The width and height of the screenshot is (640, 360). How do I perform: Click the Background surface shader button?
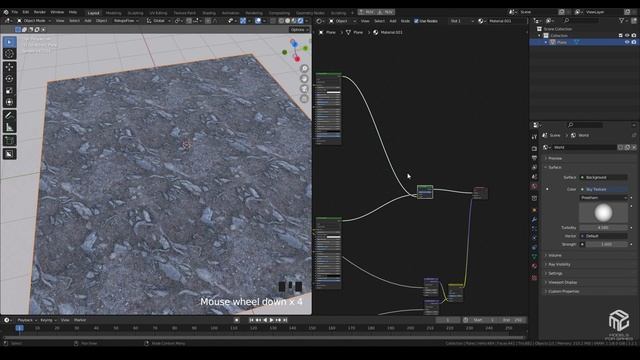(x=604, y=178)
